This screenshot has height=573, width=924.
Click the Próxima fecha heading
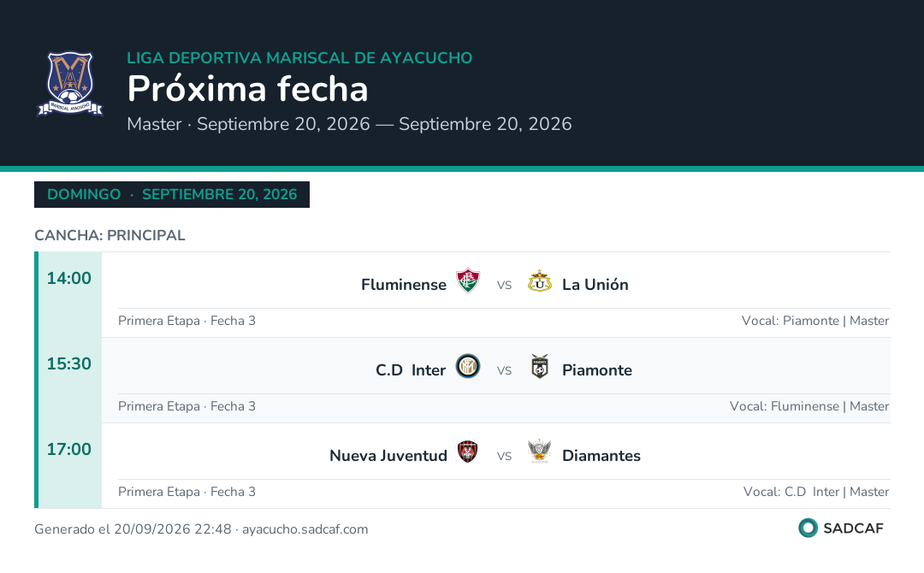[247, 89]
